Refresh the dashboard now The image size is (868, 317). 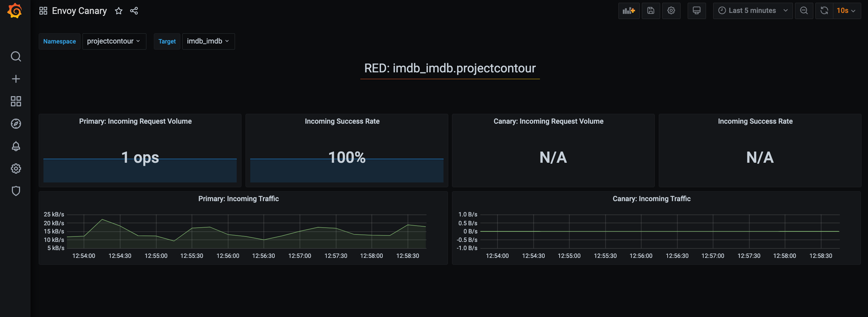pyautogui.click(x=824, y=11)
